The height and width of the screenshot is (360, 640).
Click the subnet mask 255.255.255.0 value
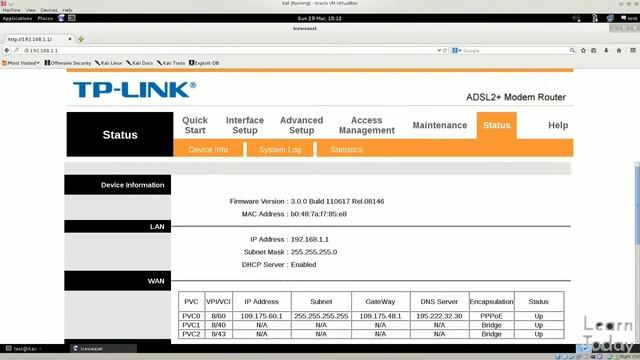[x=314, y=252]
